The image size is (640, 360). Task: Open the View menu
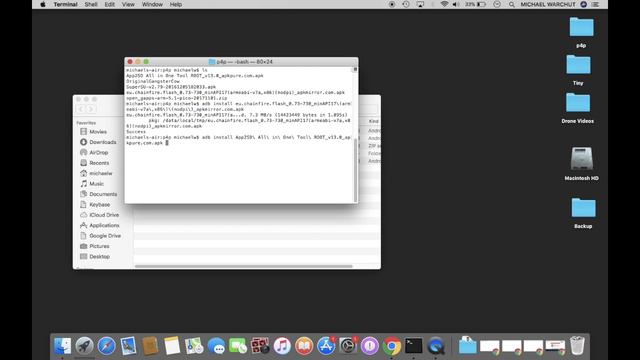(x=128, y=4)
